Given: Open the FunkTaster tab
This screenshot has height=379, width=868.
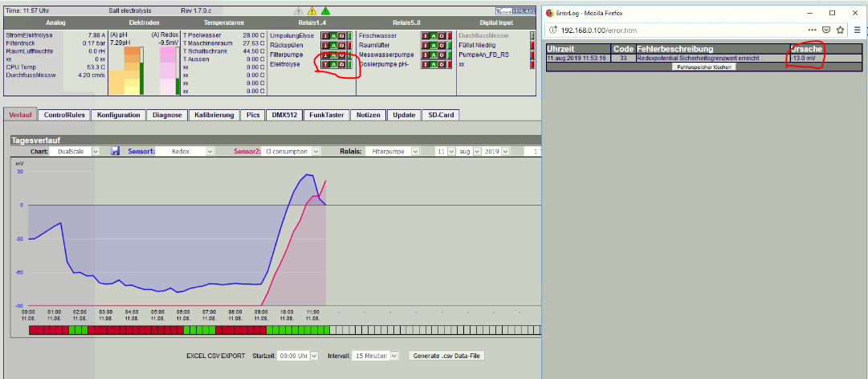Looking at the screenshot, I should 326,115.
